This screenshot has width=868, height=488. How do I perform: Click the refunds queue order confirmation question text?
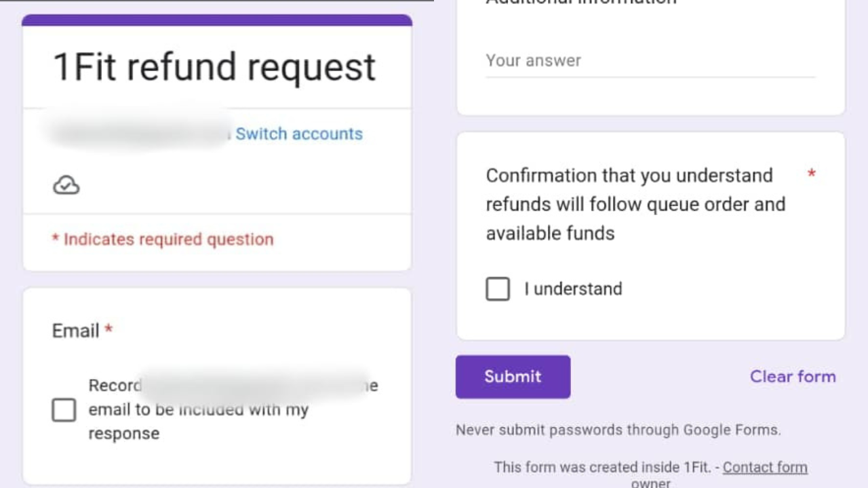[635, 204]
